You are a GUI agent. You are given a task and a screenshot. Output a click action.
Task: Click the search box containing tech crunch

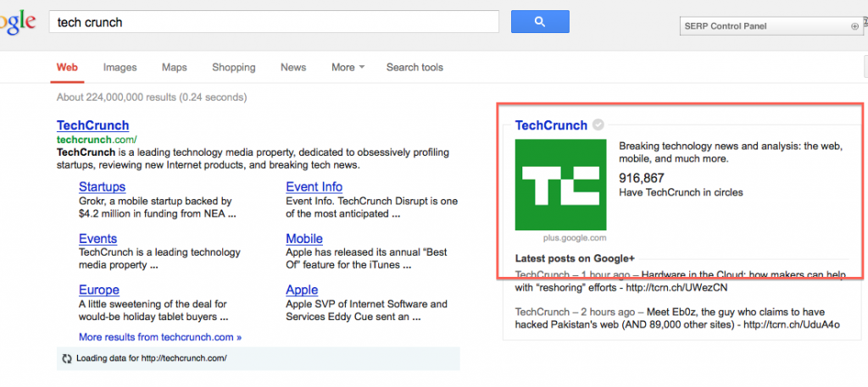[274, 22]
